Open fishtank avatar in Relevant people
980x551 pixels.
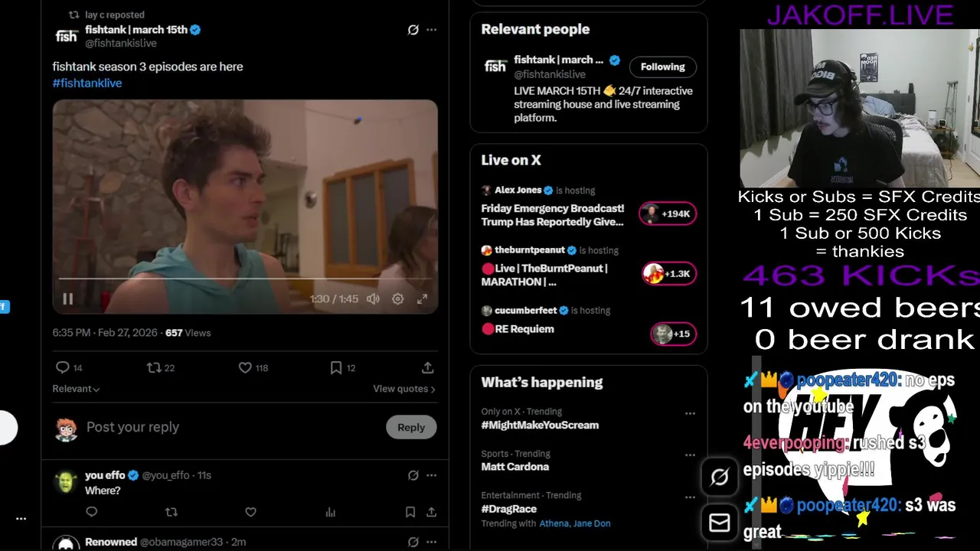tap(495, 67)
